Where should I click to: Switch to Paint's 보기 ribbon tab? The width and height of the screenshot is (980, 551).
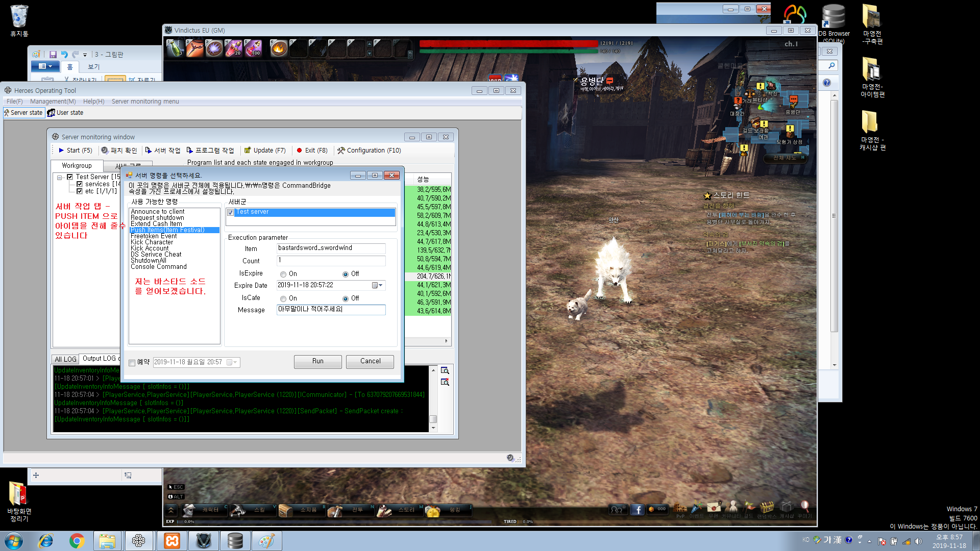tap(93, 67)
